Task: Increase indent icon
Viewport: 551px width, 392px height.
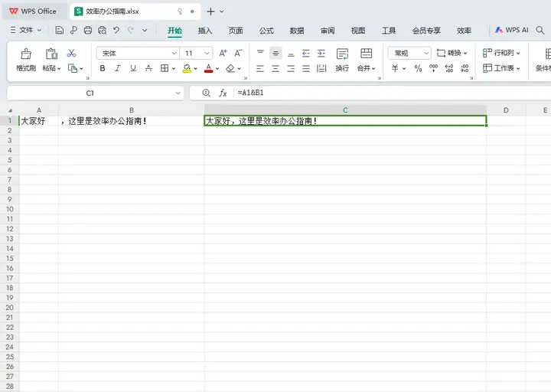Action: tap(321, 53)
